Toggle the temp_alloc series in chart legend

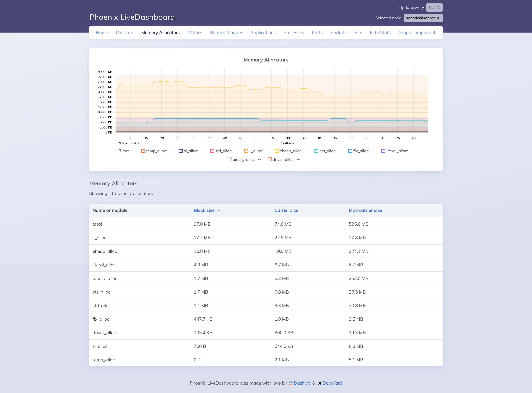pyautogui.click(x=143, y=151)
